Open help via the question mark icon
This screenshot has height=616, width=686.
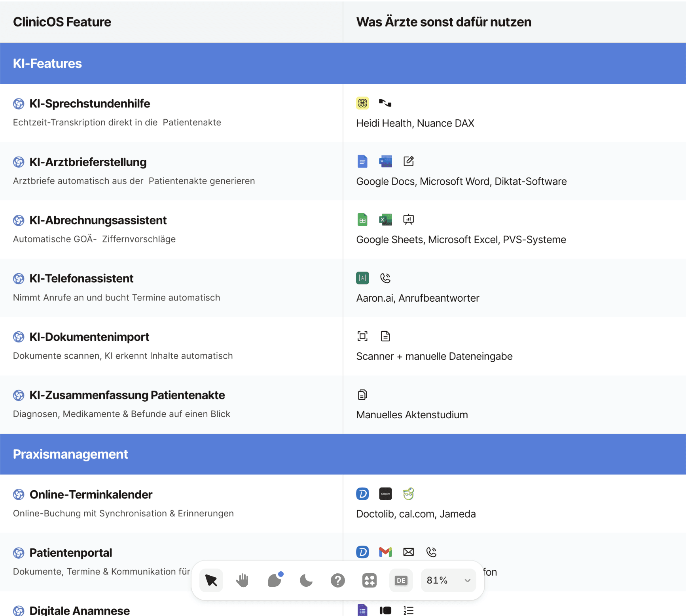[x=338, y=580]
